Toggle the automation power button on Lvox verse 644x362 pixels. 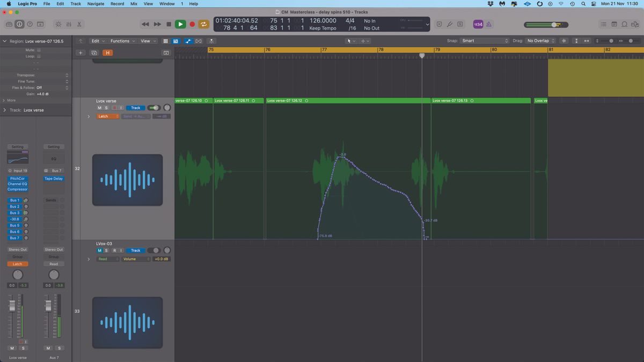pyautogui.click(x=154, y=108)
